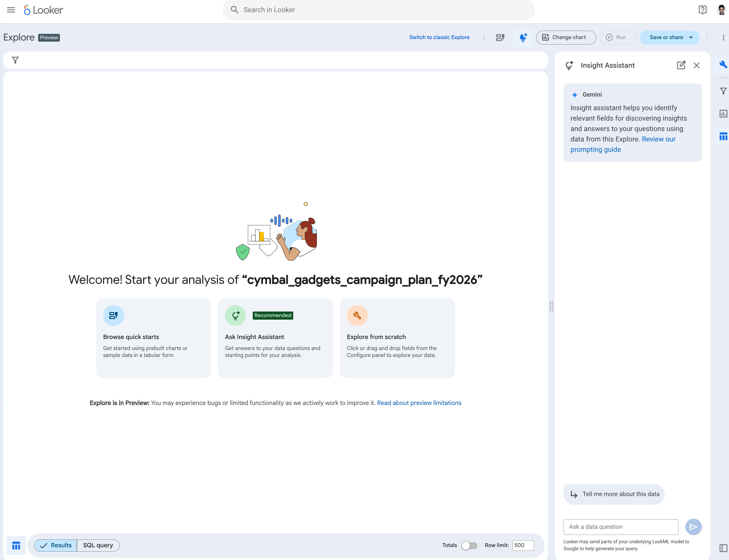
Task: Open the filters panel in the right sidebar
Action: point(723,91)
